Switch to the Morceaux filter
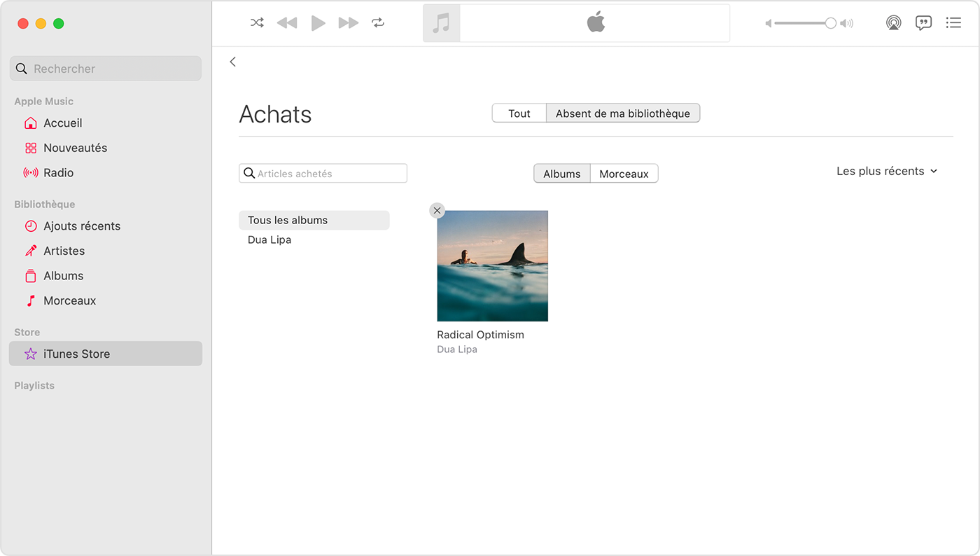This screenshot has width=980, height=556. [x=624, y=173]
